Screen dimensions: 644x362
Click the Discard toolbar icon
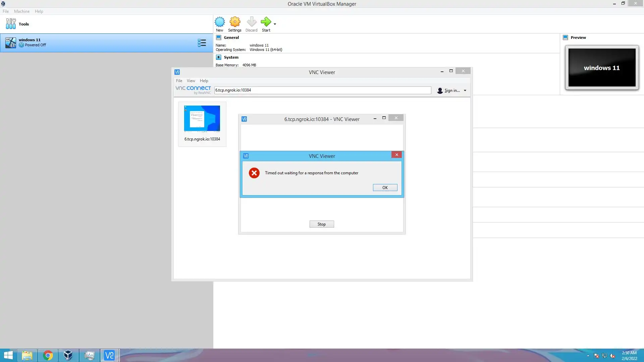click(x=251, y=22)
